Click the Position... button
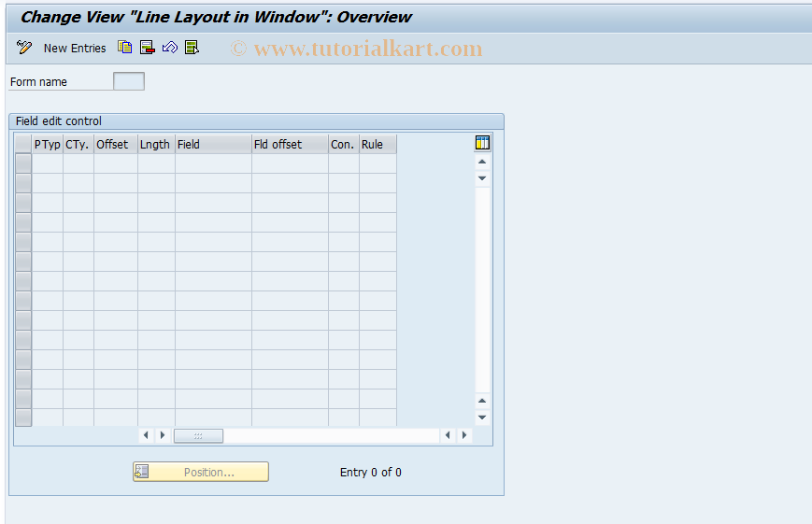This screenshot has width=812, height=524. [201, 472]
